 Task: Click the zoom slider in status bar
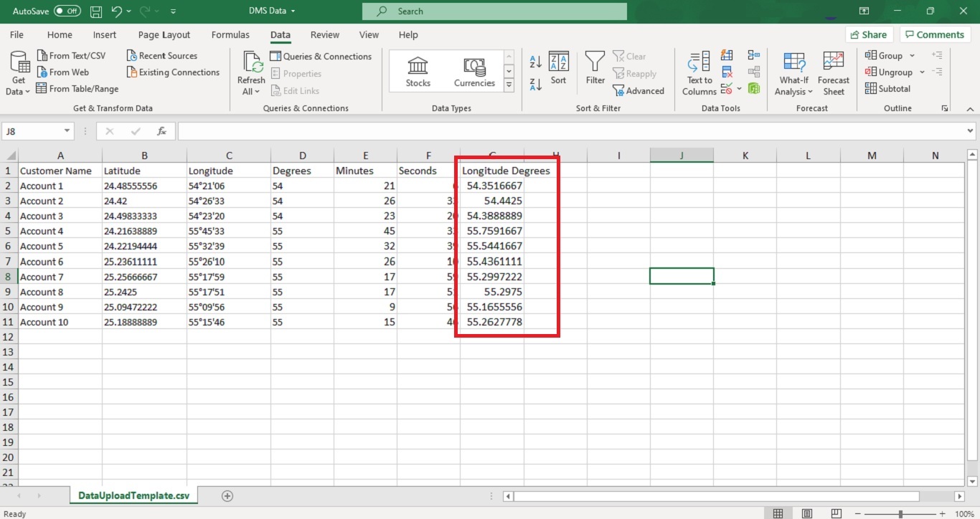(900, 513)
